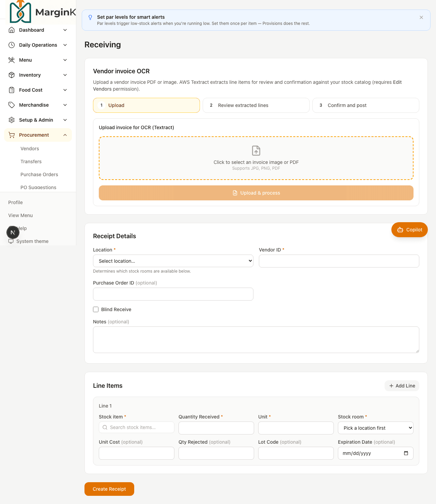
Task: Select step 2 Review extracted lines
Action: coord(256,105)
